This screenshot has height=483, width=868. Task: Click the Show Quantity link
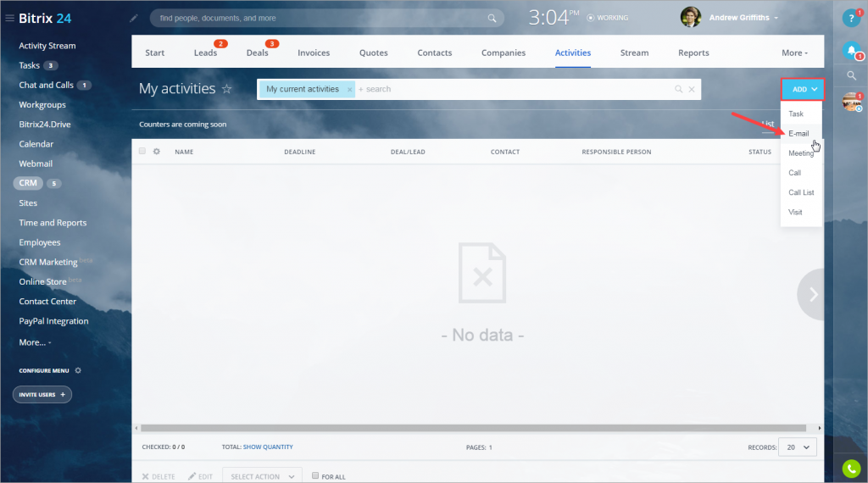click(x=268, y=447)
